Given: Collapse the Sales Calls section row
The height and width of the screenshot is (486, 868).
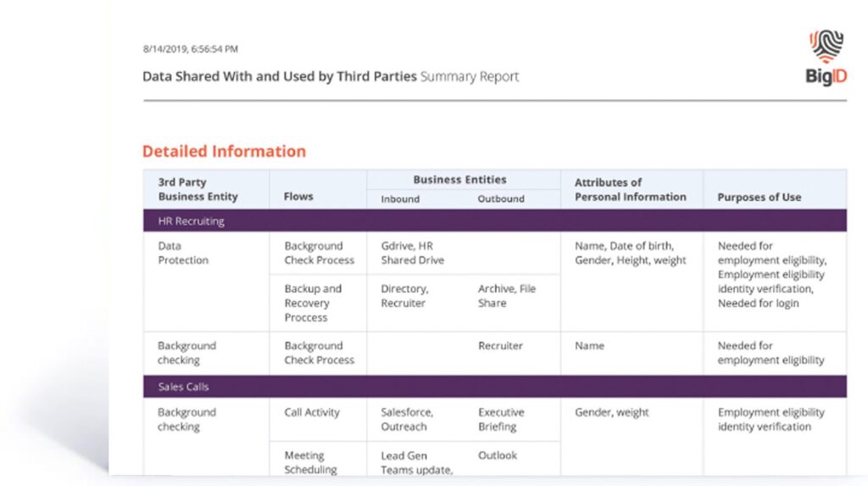Looking at the screenshot, I should pos(183,387).
